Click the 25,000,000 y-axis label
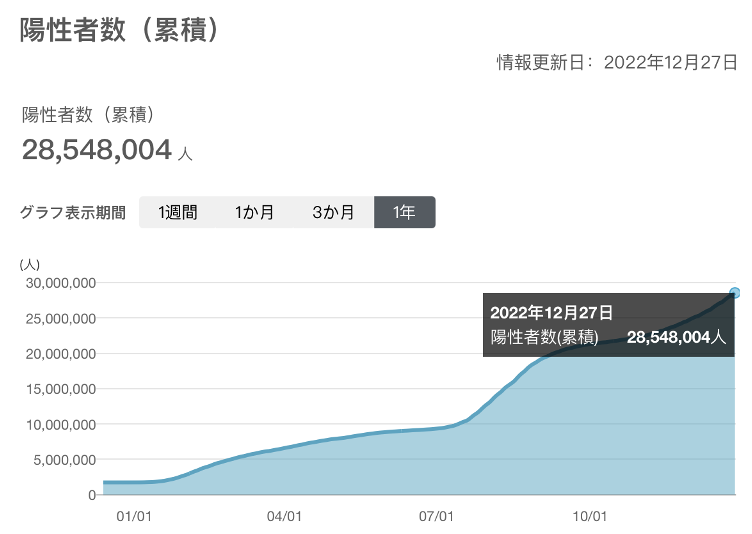The width and height of the screenshot is (752, 534). tap(60, 319)
